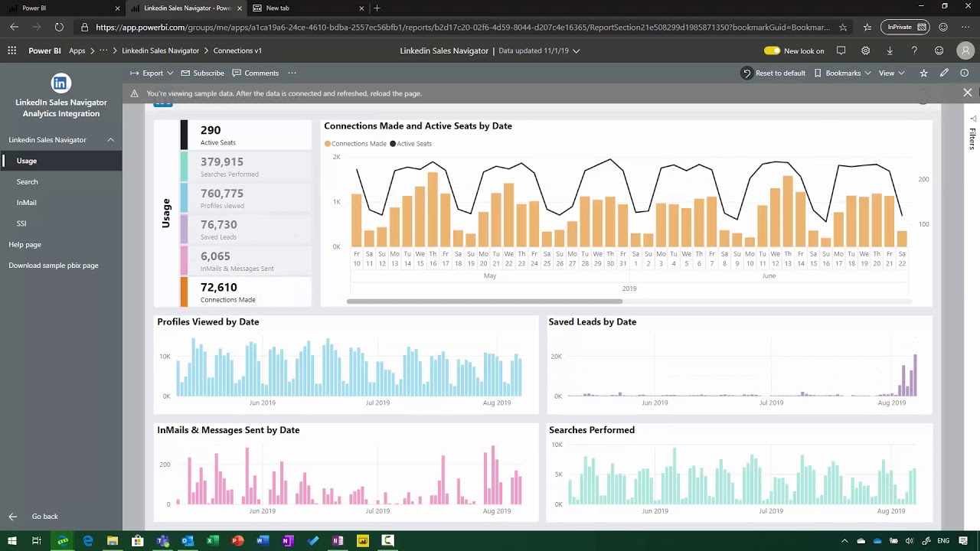Click the chart horizontal scrollbar thumb
Image resolution: width=980 pixels, height=551 pixels.
(485, 301)
